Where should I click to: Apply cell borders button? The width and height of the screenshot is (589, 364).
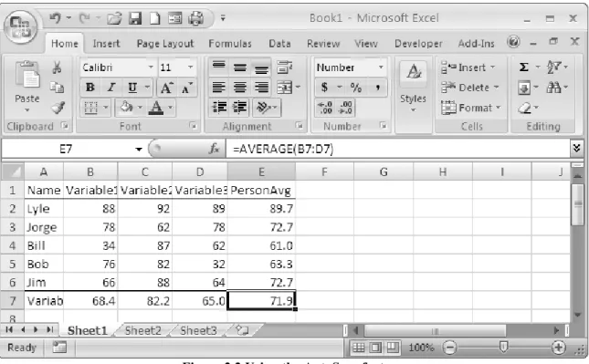tap(91, 108)
